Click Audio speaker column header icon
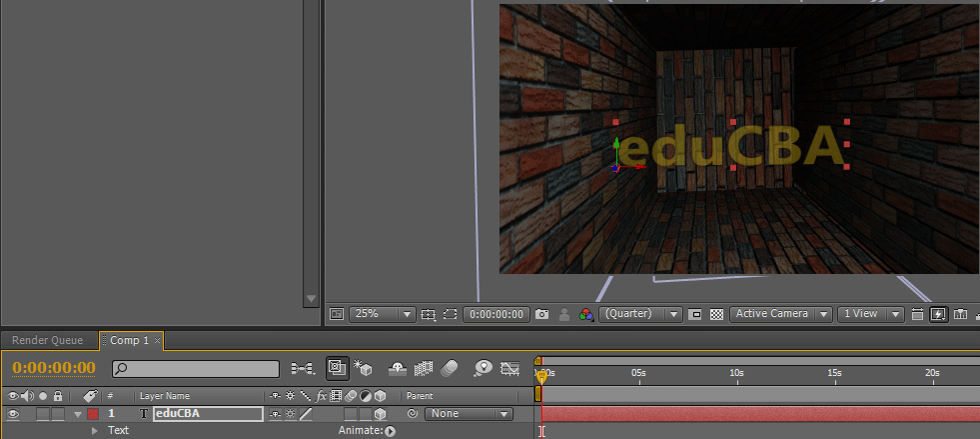 tap(28, 396)
